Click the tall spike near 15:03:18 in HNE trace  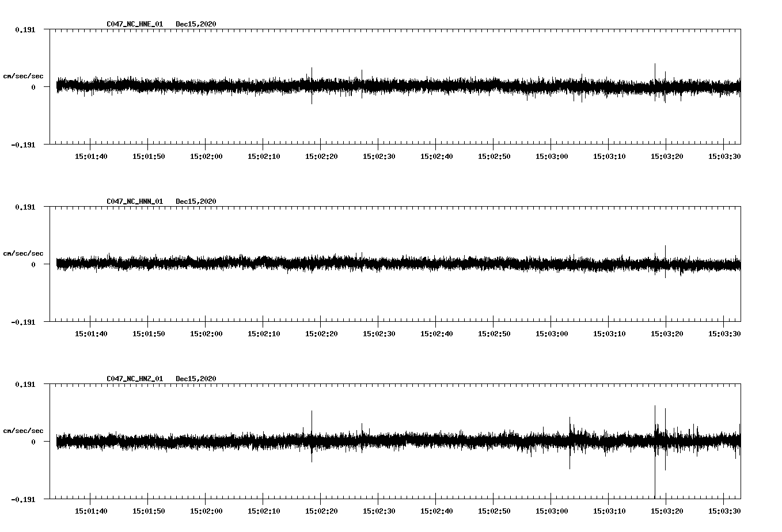pyautogui.click(x=655, y=72)
